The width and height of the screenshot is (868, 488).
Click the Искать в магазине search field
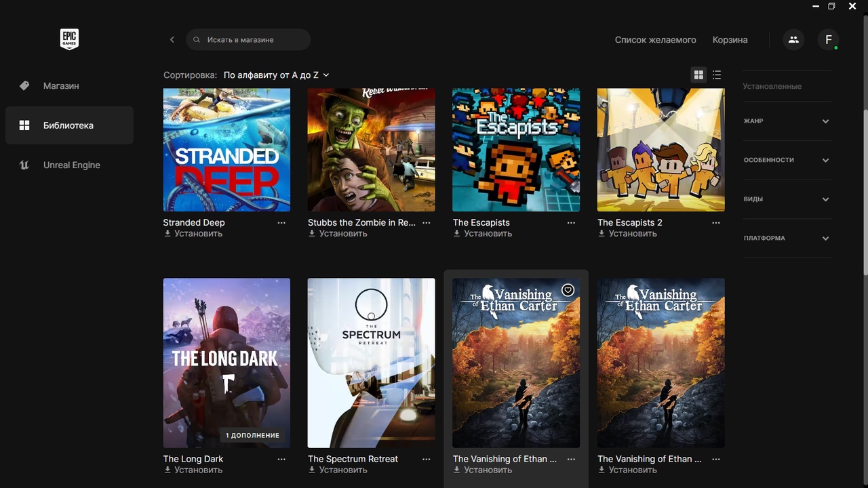coord(248,40)
